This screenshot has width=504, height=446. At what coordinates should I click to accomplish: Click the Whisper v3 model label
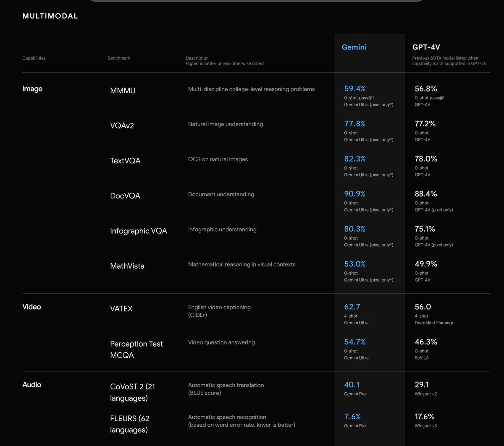425,426
